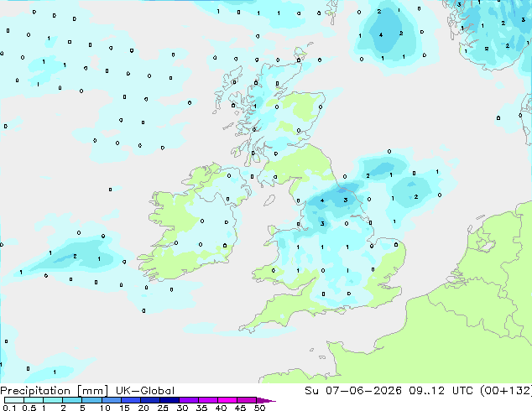Pick the 15–20 mm legend color swatch
Screen dimensions: 532x411
click(x=131, y=400)
